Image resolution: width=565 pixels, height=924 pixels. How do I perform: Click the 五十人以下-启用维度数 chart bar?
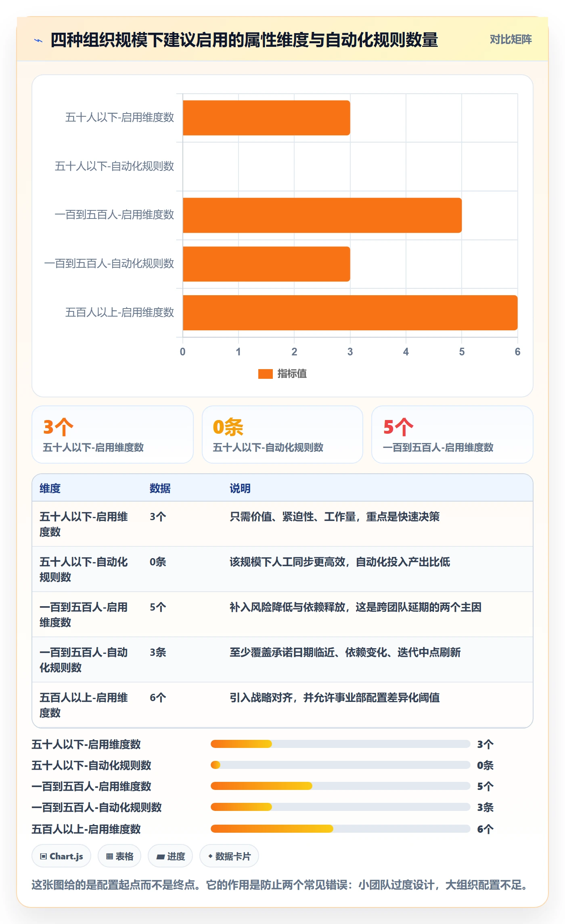[x=266, y=118]
